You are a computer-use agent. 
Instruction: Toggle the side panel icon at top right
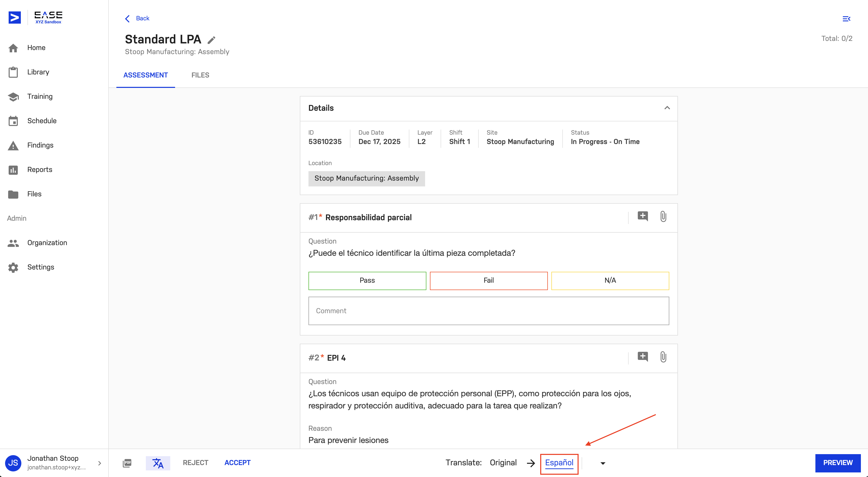pyautogui.click(x=846, y=19)
